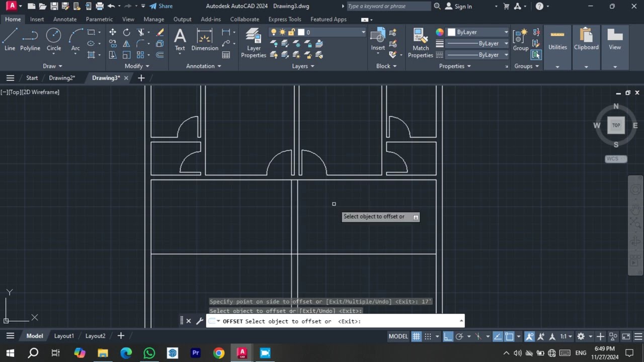This screenshot has height=362, width=644.
Task: Expand the Annotation panel dropdown
Action: (204, 66)
